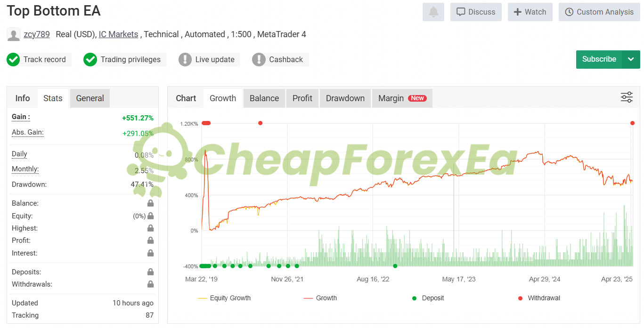Click the Cashback warning icon

[x=259, y=59]
